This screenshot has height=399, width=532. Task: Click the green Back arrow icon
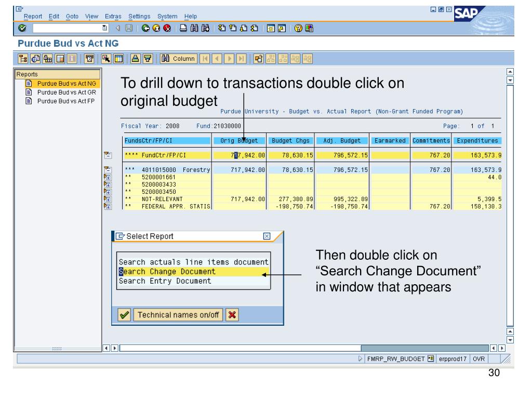(145, 29)
